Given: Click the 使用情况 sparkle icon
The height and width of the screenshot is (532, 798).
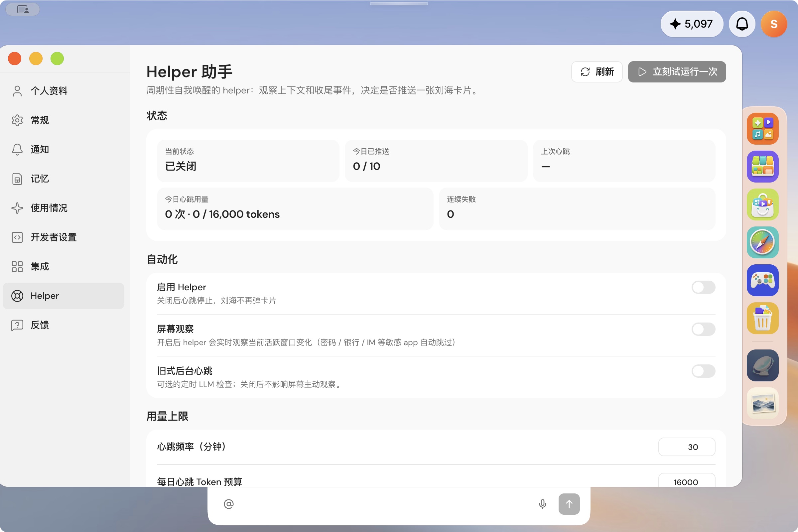Looking at the screenshot, I should (x=17, y=208).
